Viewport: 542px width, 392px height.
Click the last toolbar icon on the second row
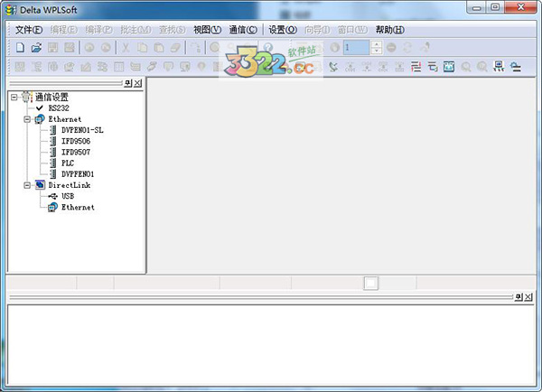pos(516,66)
